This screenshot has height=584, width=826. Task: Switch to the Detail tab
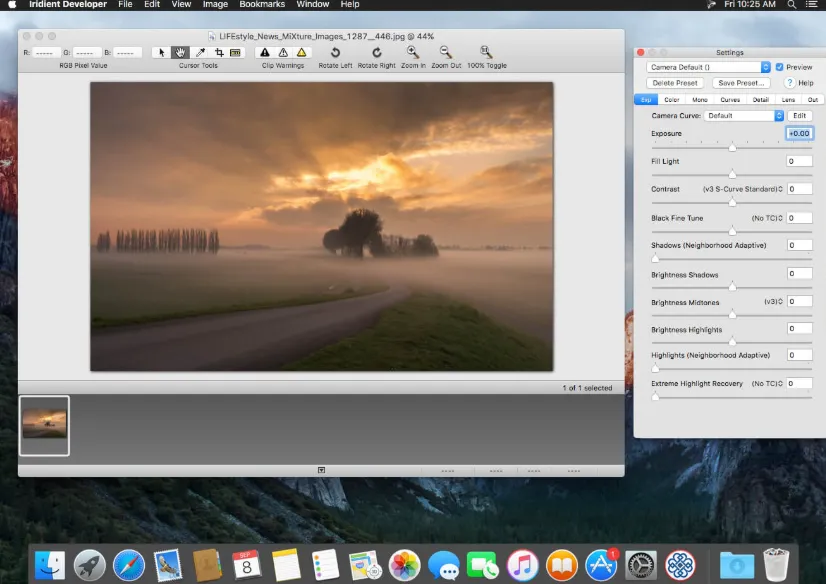click(x=761, y=100)
